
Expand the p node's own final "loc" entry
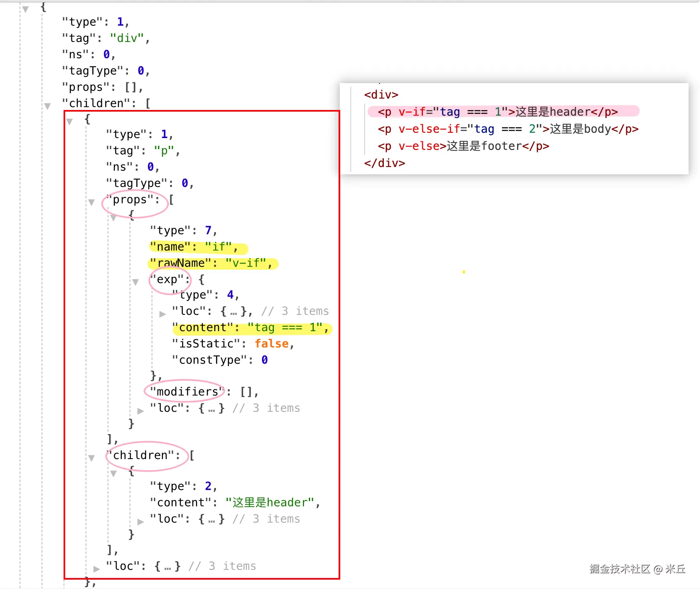click(x=97, y=569)
